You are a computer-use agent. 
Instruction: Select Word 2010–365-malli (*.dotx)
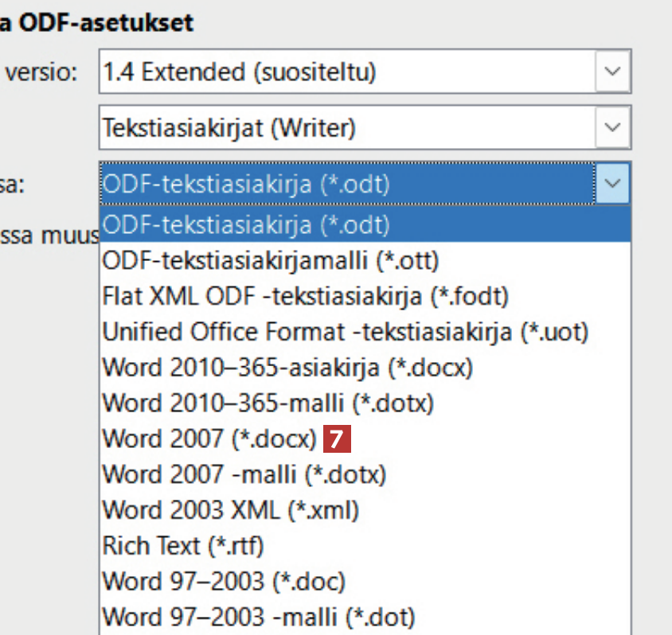(x=268, y=403)
